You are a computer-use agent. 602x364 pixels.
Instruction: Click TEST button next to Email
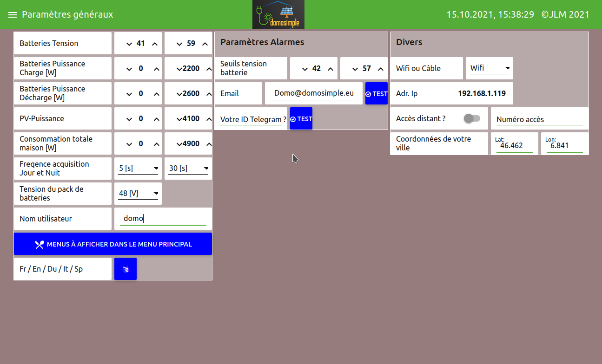(x=376, y=94)
